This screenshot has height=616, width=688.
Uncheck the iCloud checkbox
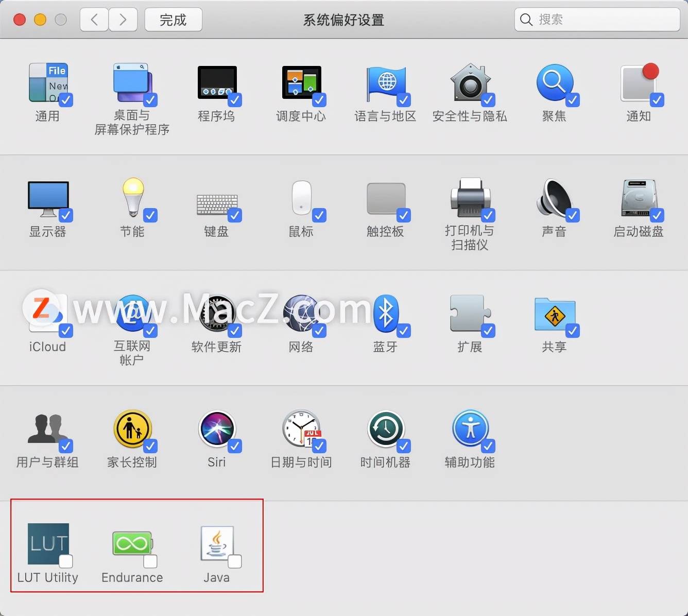(x=66, y=331)
